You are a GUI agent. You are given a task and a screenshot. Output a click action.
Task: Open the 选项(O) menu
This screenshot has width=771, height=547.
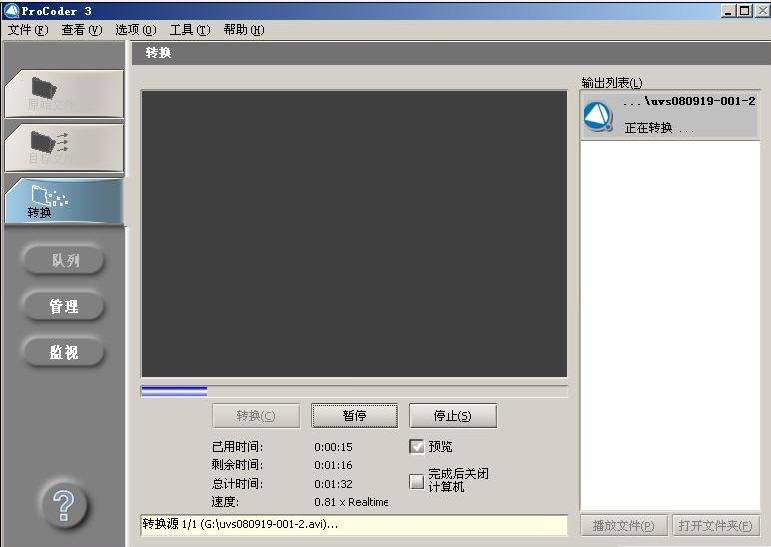[x=136, y=30]
